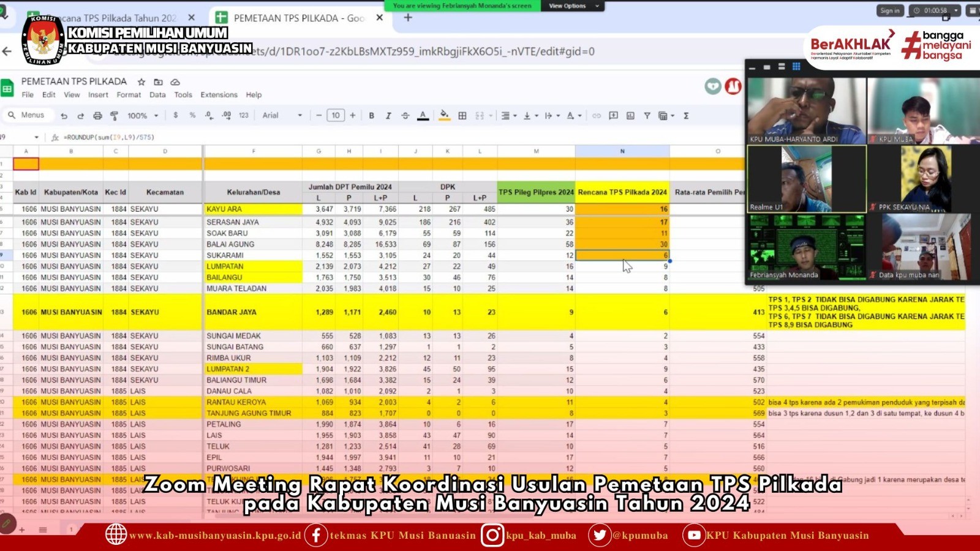
Task: Expand the 100% zoom dropdown
Action: (142, 116)
